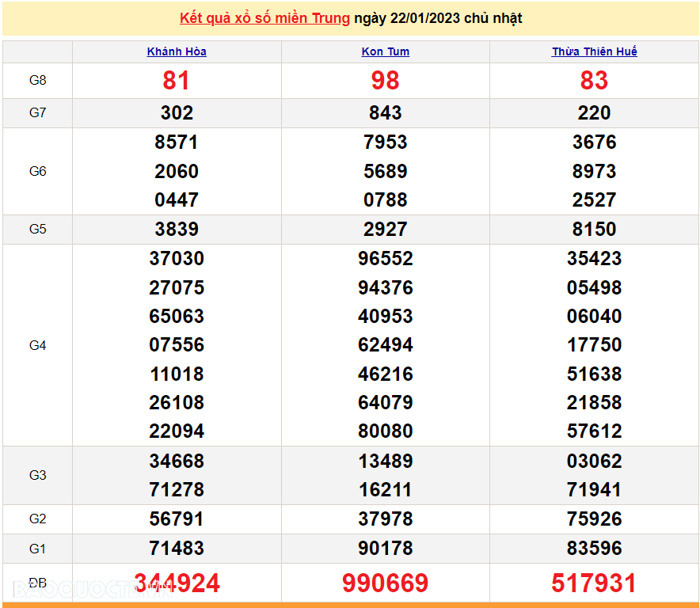The width and height of the screenshot is (700, 608).
Task: Select Thừa Thiên Huế G6 number 3676
Action: pos(594,142)
